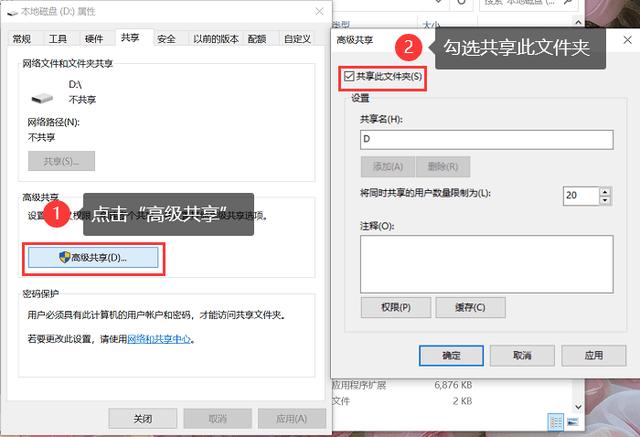The width and height of the screenshot is (640, 437).
Task: Switch Explorer to large icons view
Action: [573, 422]
